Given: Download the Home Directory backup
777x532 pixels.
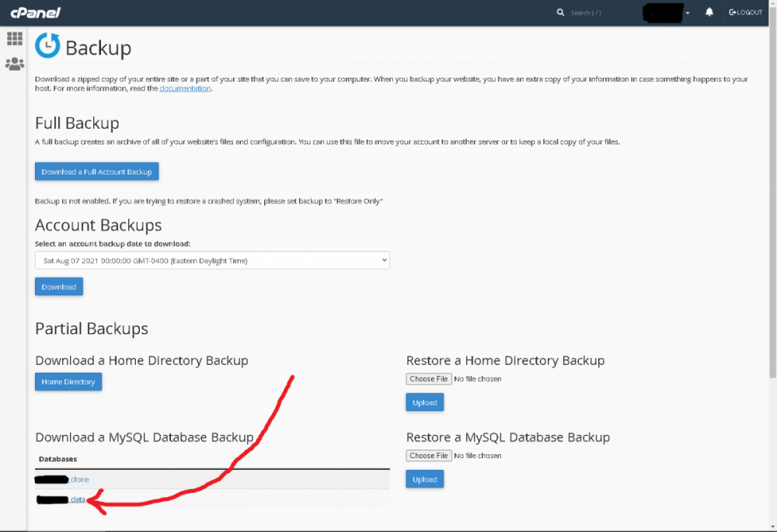Looking at the screenshot, I should 68,382.
